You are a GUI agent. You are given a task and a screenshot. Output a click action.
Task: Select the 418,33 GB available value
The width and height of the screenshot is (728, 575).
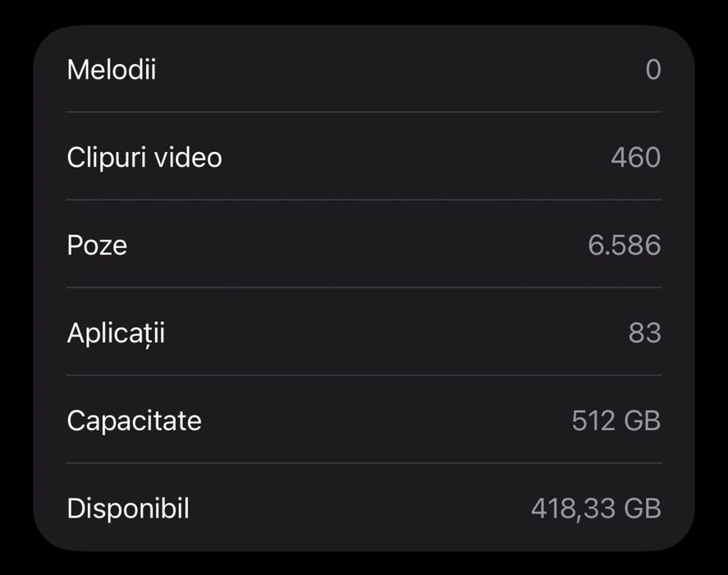[595, 508]
